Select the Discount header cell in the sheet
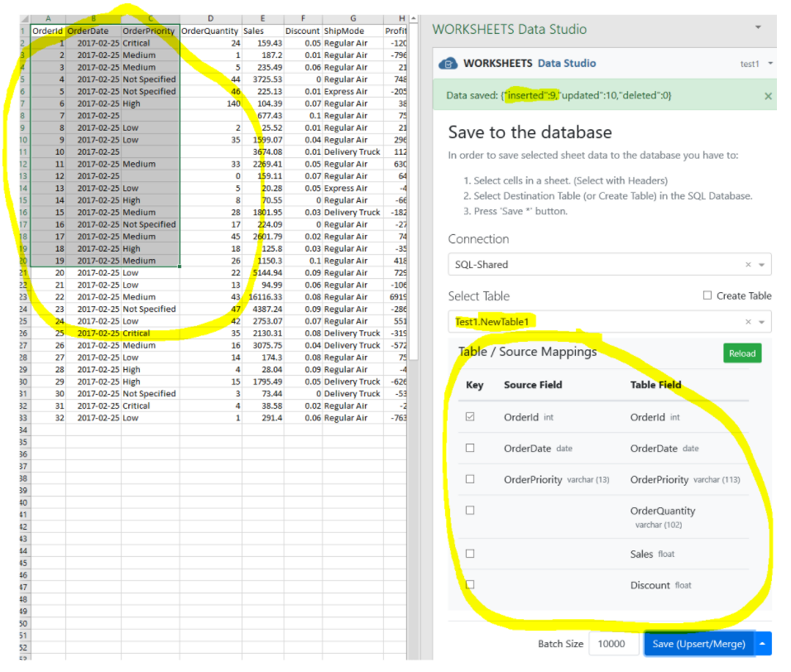791x672 pixels. [303, 31]
